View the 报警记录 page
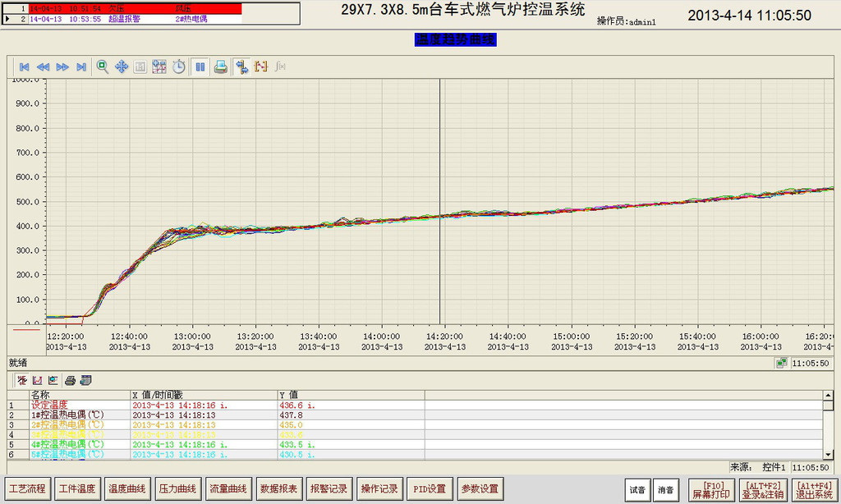Image resolution: width=841 pixels, height=504 pixels. pos(329,489)
